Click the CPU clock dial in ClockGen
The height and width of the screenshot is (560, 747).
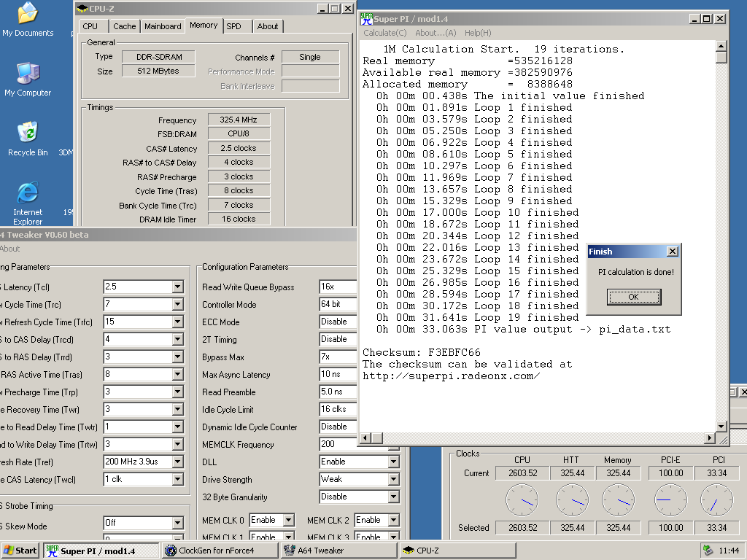522,500
